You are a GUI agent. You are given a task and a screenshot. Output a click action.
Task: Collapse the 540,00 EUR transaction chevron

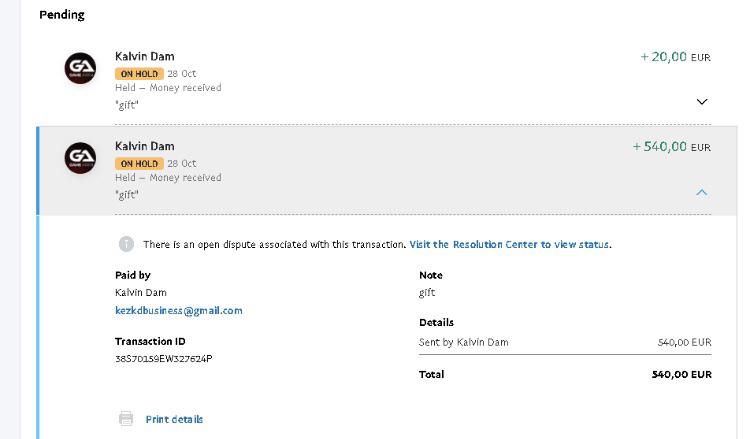[702, 192]
